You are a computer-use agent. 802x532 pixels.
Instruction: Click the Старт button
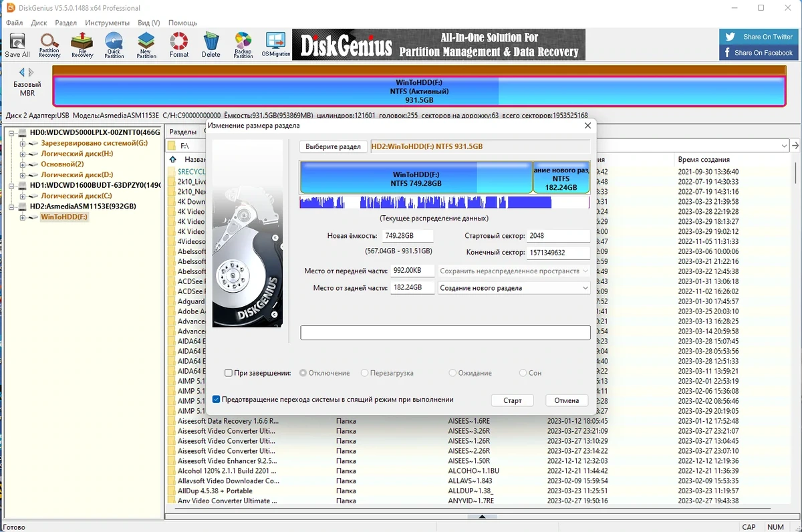point(512,400)
